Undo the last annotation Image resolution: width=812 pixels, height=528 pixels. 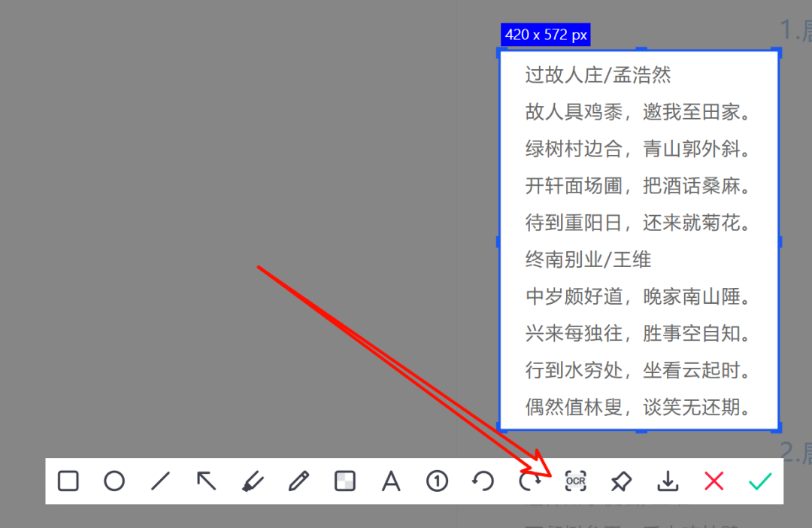tap(483, 481)
